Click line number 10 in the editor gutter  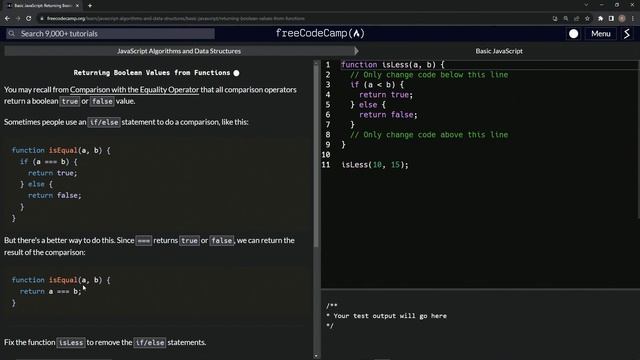click(x=326, y=155)
